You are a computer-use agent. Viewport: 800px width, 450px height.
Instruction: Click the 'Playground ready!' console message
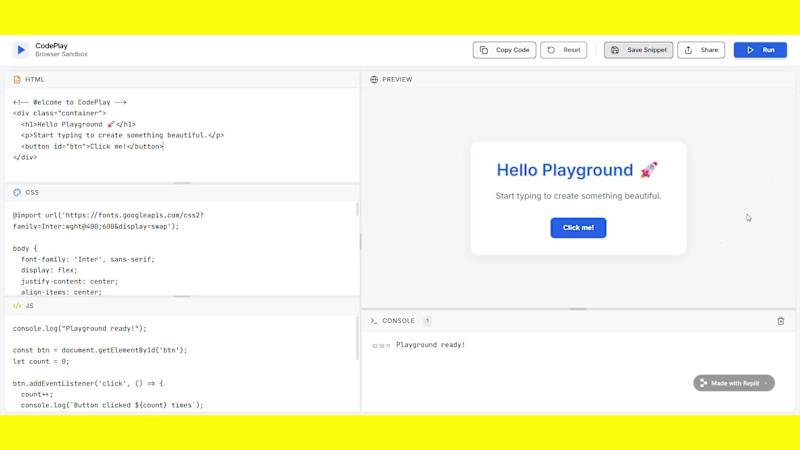click(x=431, y=345)
